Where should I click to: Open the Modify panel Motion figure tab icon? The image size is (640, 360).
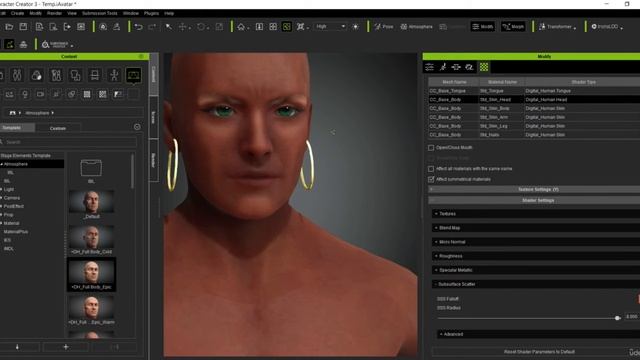click(x=443, y=67)
